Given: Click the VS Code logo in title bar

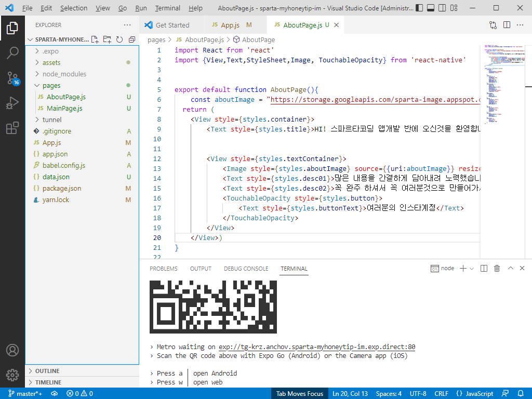Looking at the screenshot, I should [9, 7].
